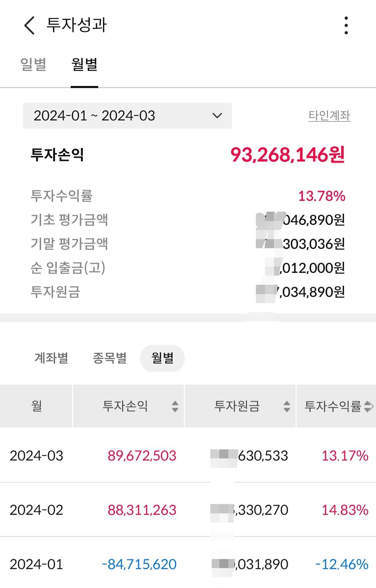The height and width of the screenshot is (588, 376).
Task: Click the 93,268,146원 profit total
Action: tap(288, 155)
